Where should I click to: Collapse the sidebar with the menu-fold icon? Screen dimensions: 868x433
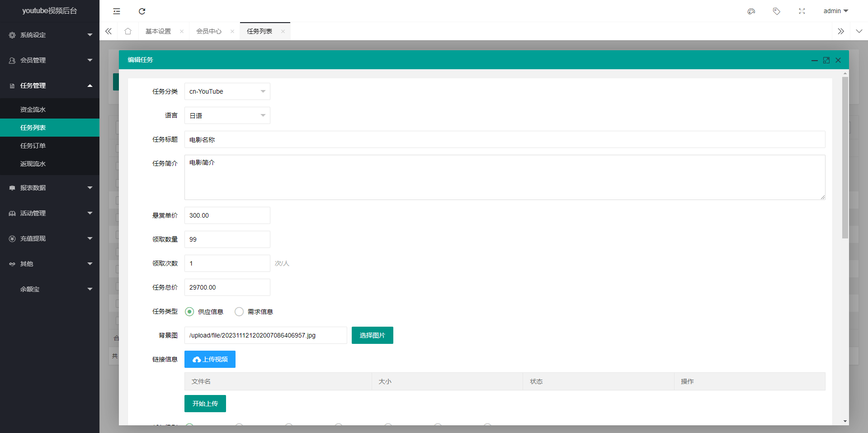point(117,11)
